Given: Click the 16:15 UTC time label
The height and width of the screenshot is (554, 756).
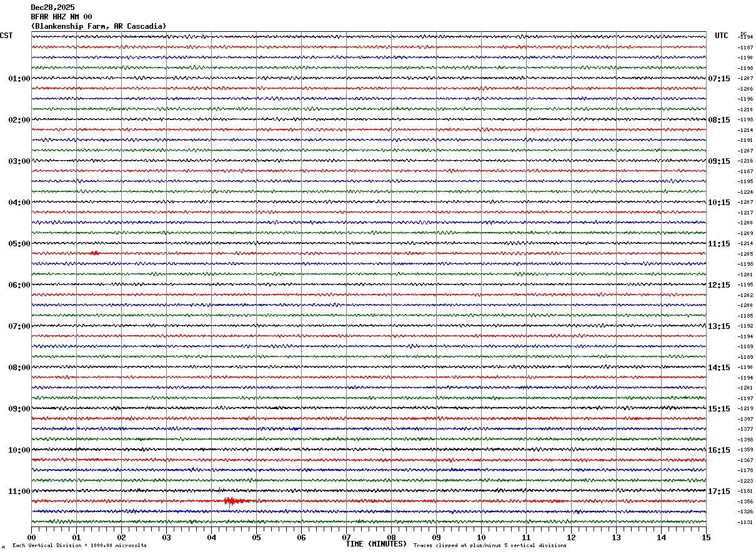Looking at the screenshot, I should [x=719, y=450].
